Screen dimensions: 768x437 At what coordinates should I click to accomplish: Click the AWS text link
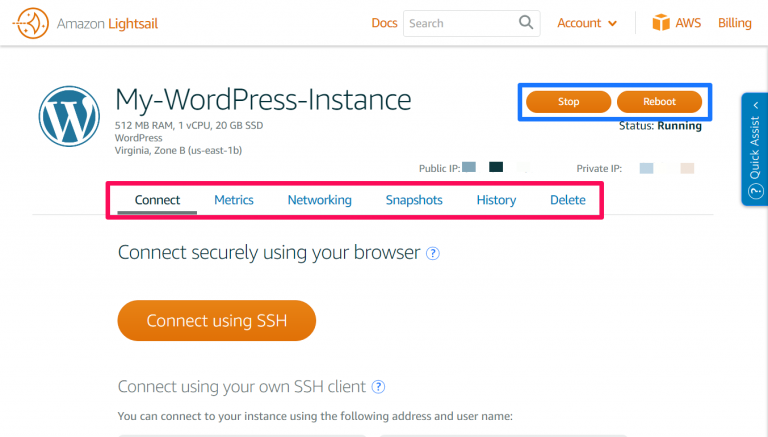(688, 23)
